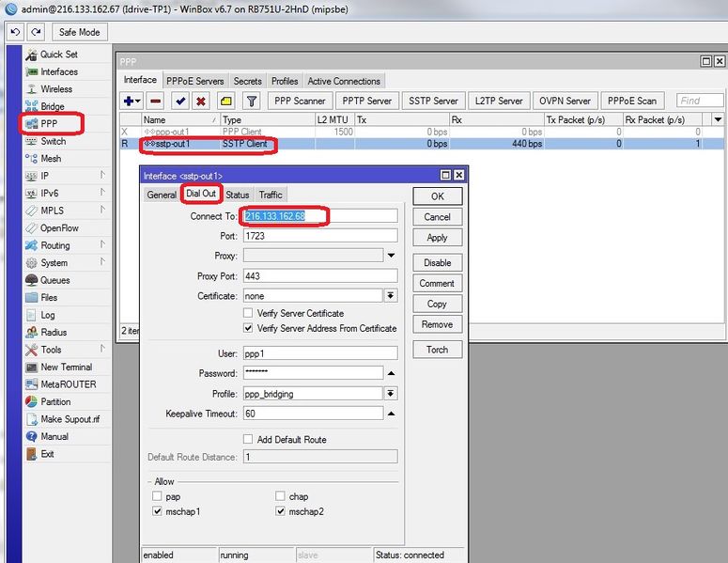The height and width of the screenshot is (563, 728).
Task: Click the Apply button
Action: pyautogui.click(x=437, y=238)
